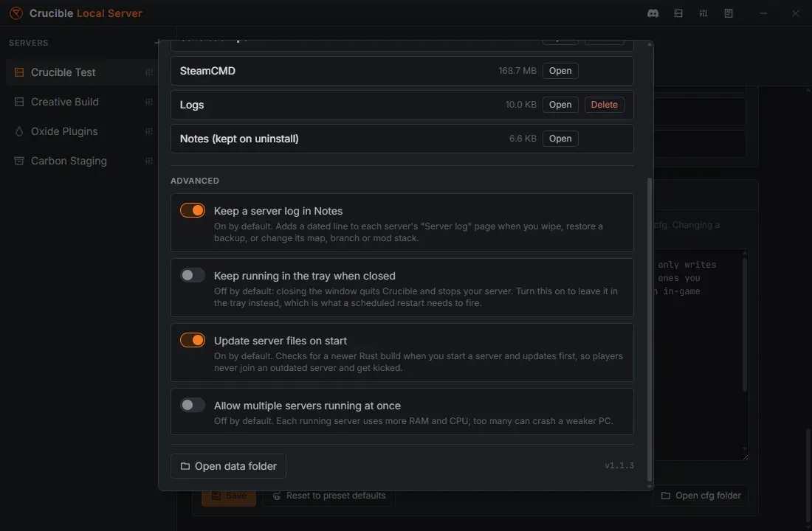
Task: Click the ADVANCED section heading
Action: point(195,181)
